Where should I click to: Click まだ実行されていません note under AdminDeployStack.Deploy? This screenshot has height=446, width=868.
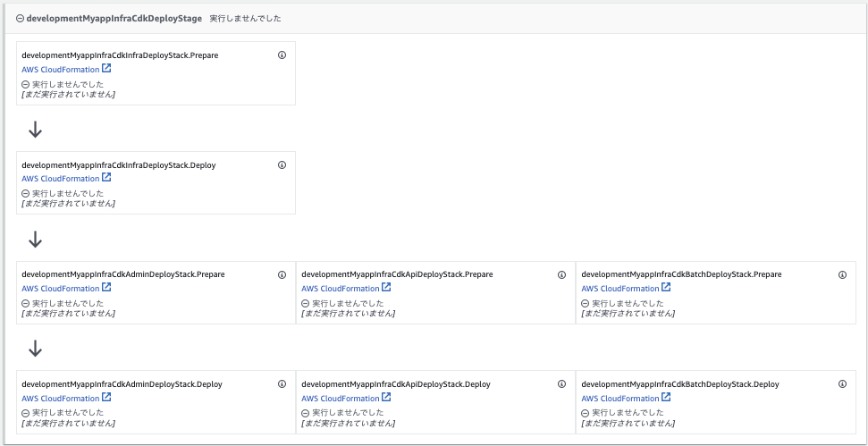point(69,423)
